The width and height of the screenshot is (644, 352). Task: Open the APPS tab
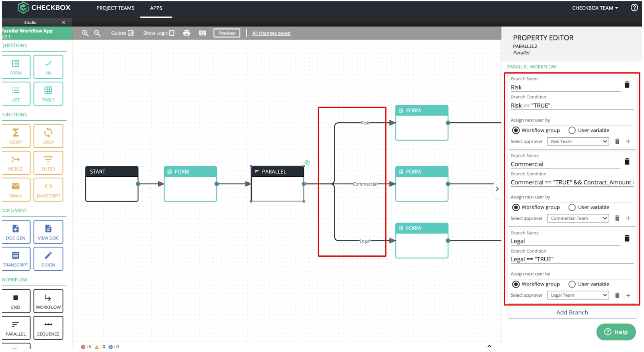156,8
